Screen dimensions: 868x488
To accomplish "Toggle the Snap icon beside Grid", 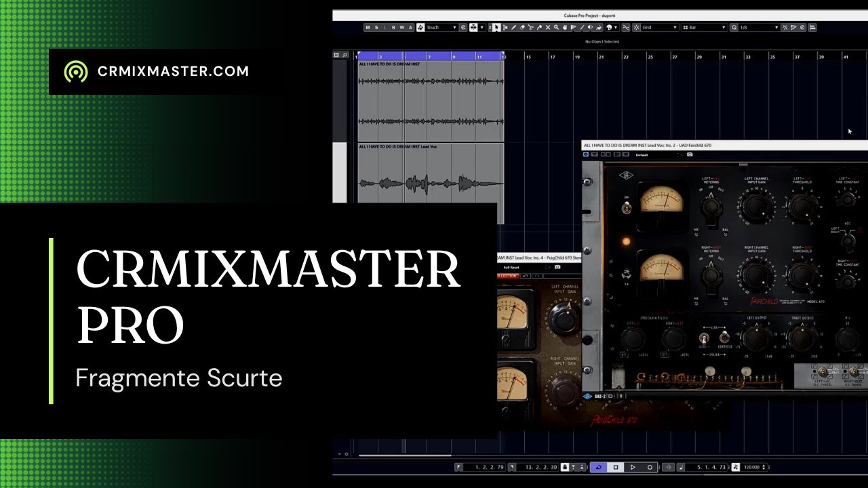I will (x=636, y=27).
